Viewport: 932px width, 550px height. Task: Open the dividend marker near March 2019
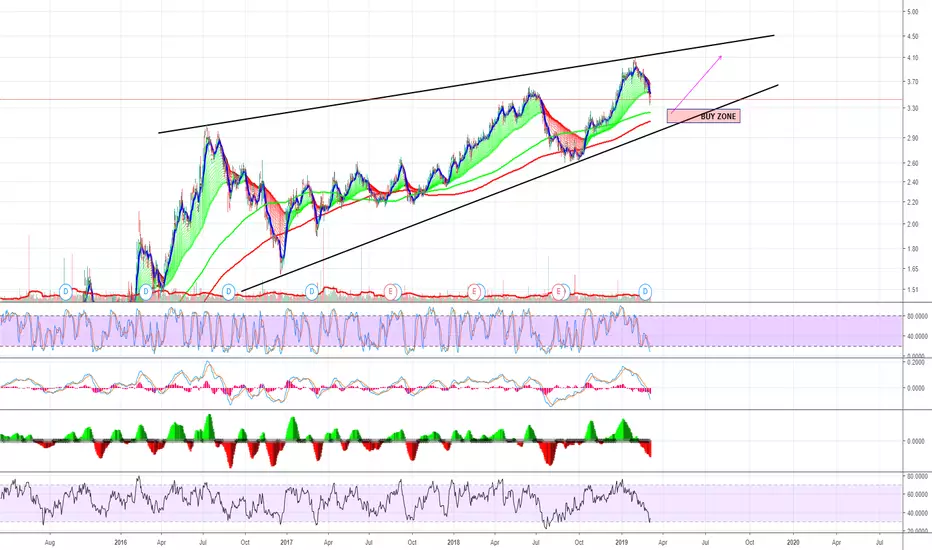pos(646,291)
